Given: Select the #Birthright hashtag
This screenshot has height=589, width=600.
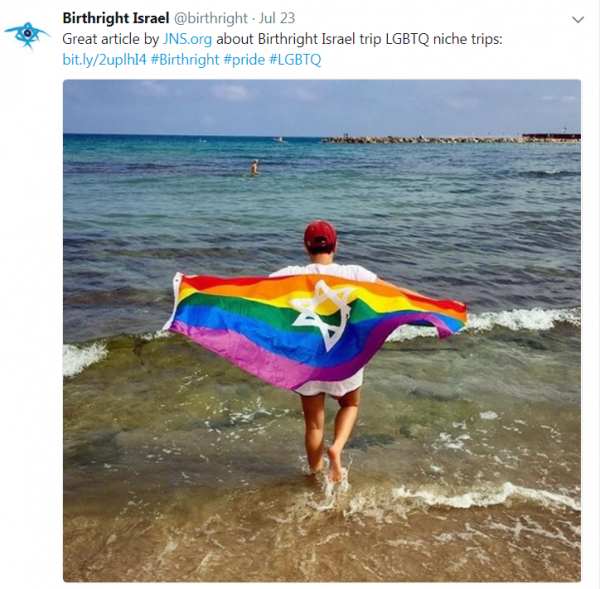Looking at the screenshot, I should (x=185, y=60).
